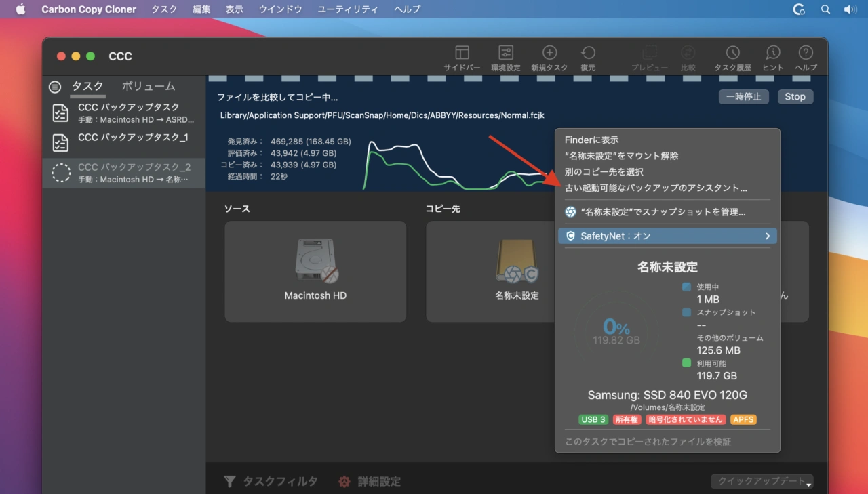868x494 pixels.
Task: Click the Library/Application Support file path text
Action: click(x=382, y=115)
